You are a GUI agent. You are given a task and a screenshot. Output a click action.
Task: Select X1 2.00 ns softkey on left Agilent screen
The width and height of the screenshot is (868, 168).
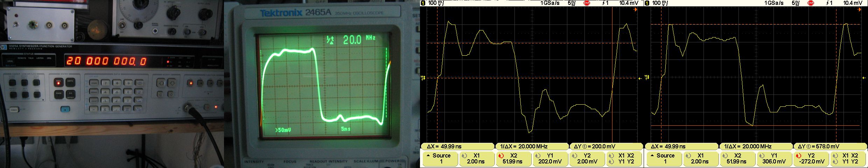477,159
